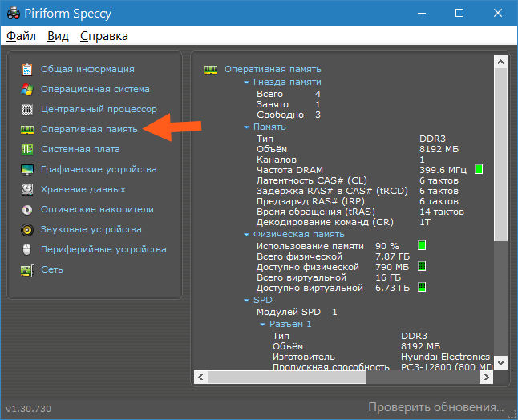The width and height of the screenshot is (518, 420).
Task: Select the Латентность CAS# (CL) row
Action: tap(358, 180)
